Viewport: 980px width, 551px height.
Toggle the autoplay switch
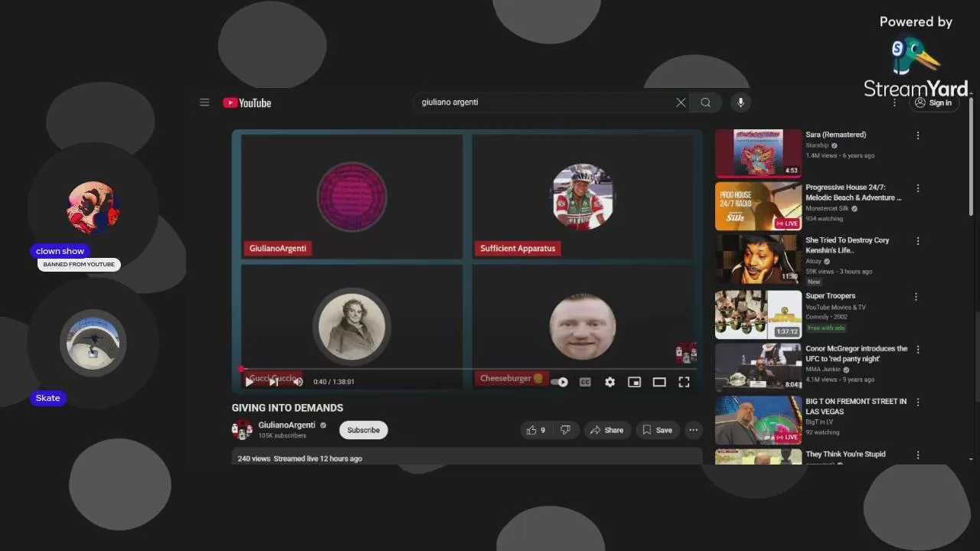pos(560,382)
